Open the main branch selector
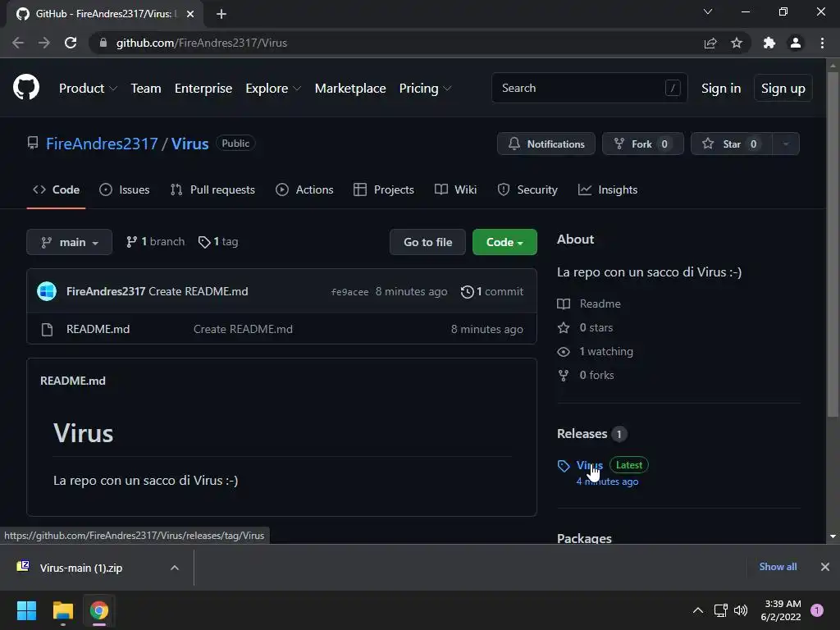 tap(69, 242)
